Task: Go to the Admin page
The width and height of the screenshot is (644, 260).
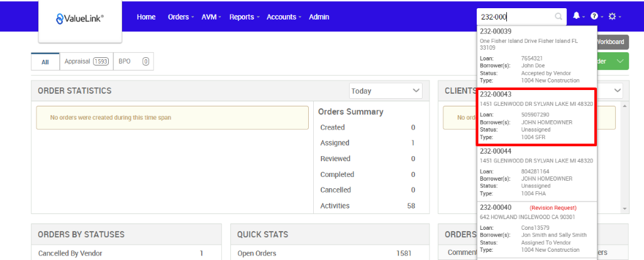Action: point(319,17)
